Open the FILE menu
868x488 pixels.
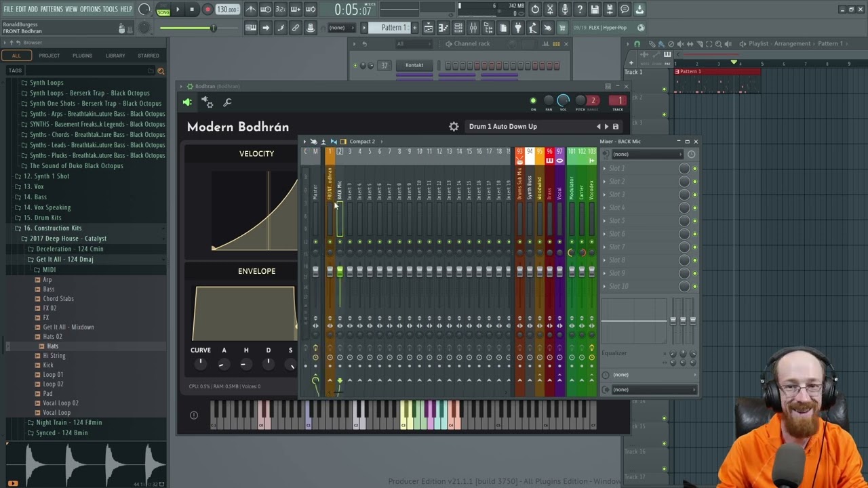coord(8,9)
